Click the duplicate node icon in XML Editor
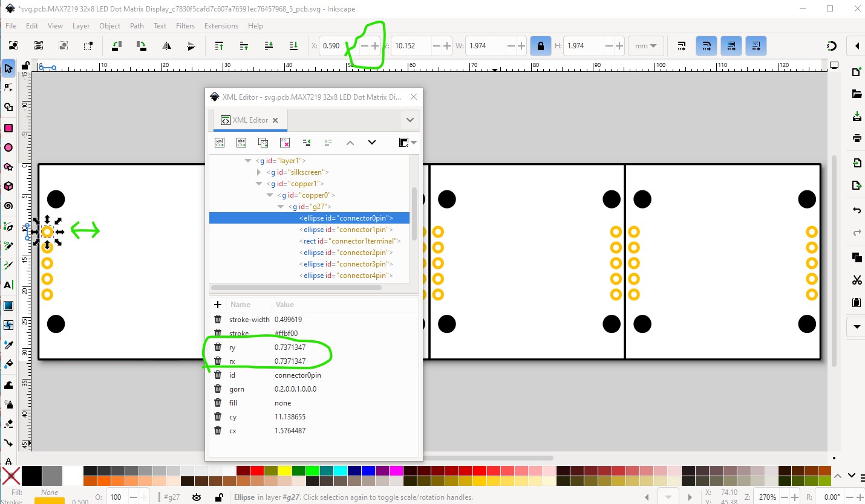Image resolution: width=865 pixels, height=504 pixels. (263, 143)
